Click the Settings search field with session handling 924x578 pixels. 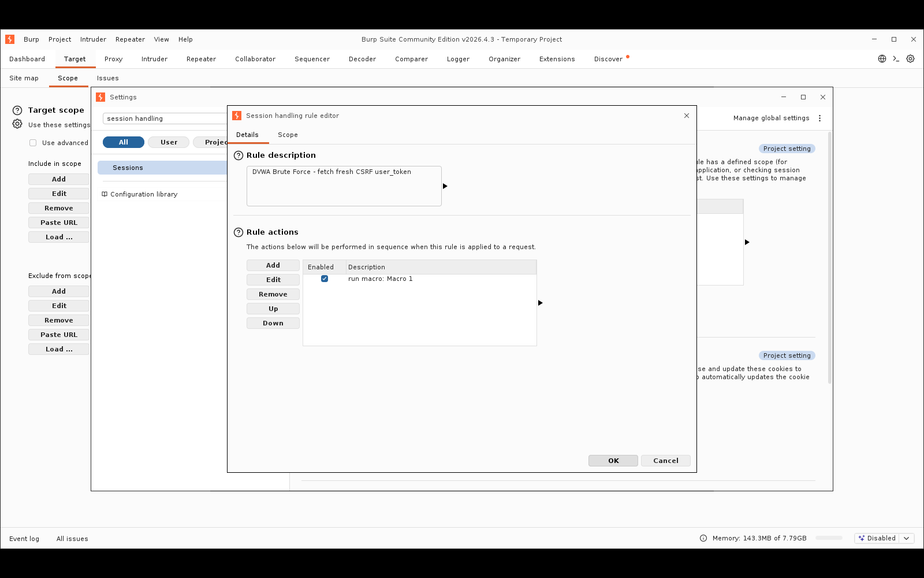tap(165, 118)
